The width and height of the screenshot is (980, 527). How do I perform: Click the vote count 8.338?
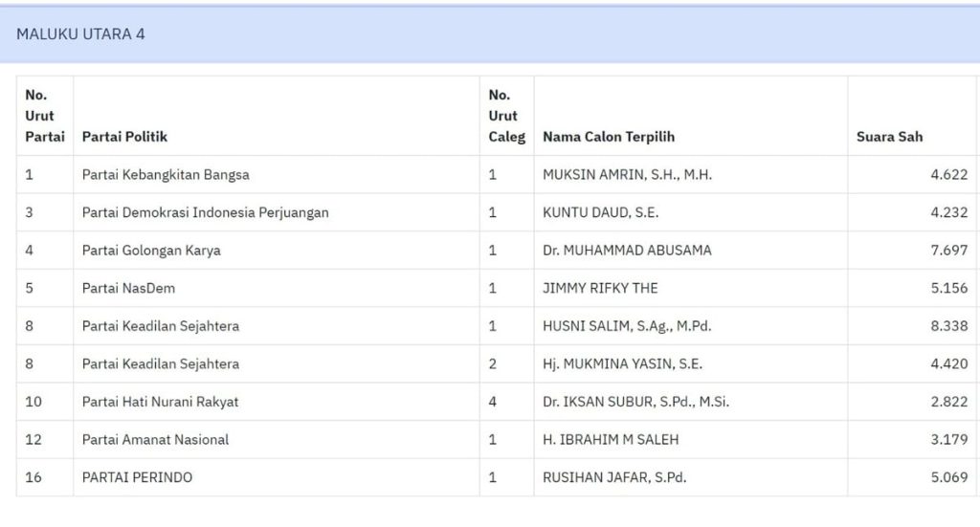click(x=948, y=326)
